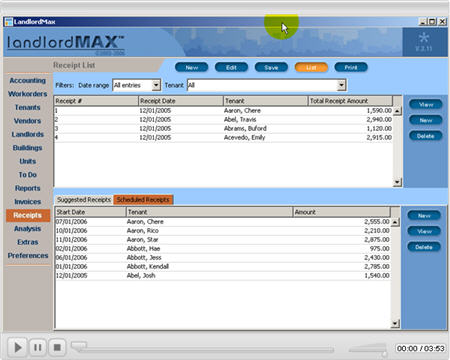Screen dimensions: 450x360
Task: Sort by Total Receipt Amount column header
Action: (350, 101)
